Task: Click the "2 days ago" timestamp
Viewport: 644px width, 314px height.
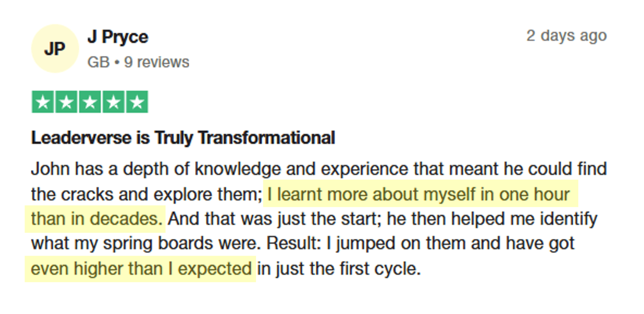Action: point(566,36)
